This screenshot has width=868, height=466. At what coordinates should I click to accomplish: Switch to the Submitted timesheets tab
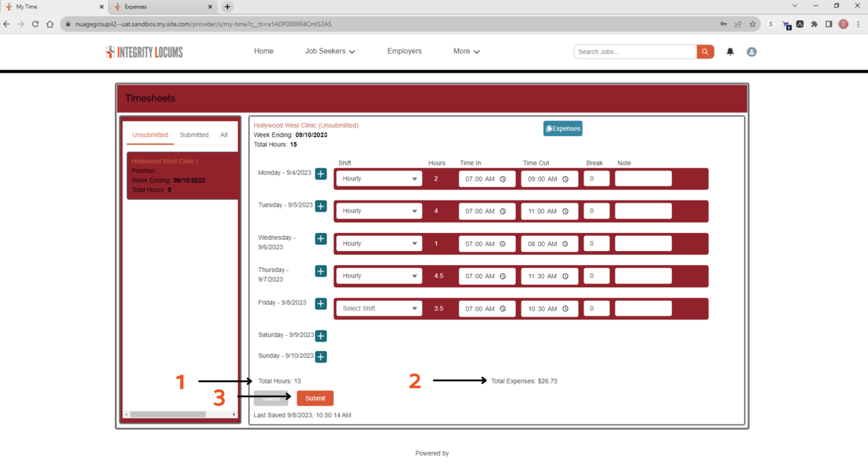click(x=194, y=135)
